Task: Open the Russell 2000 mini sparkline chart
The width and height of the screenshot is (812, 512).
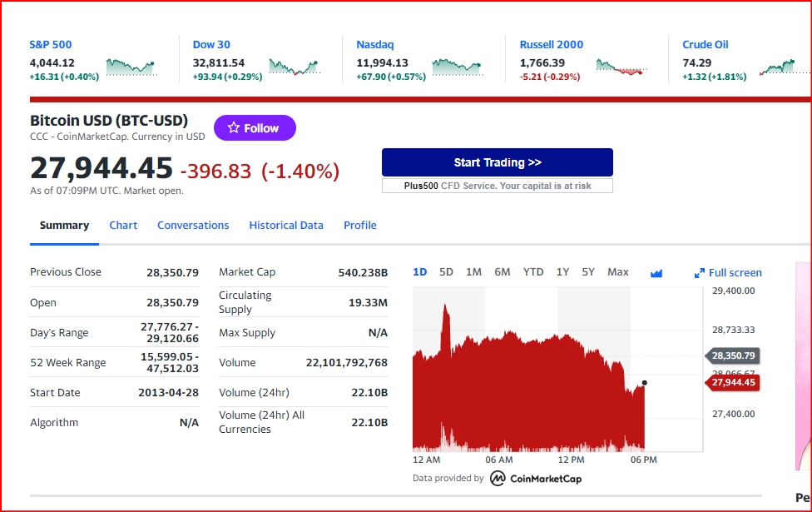Action: tap(621, 67)
